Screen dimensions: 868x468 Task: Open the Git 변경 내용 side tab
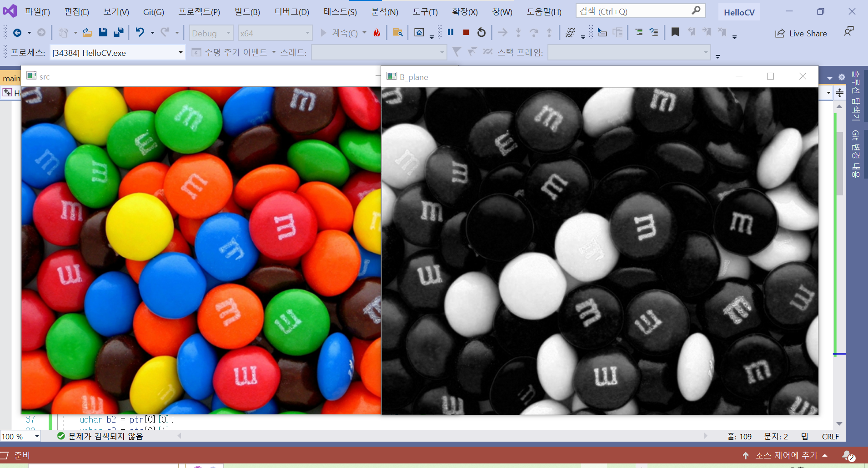[x=856, y=154]
